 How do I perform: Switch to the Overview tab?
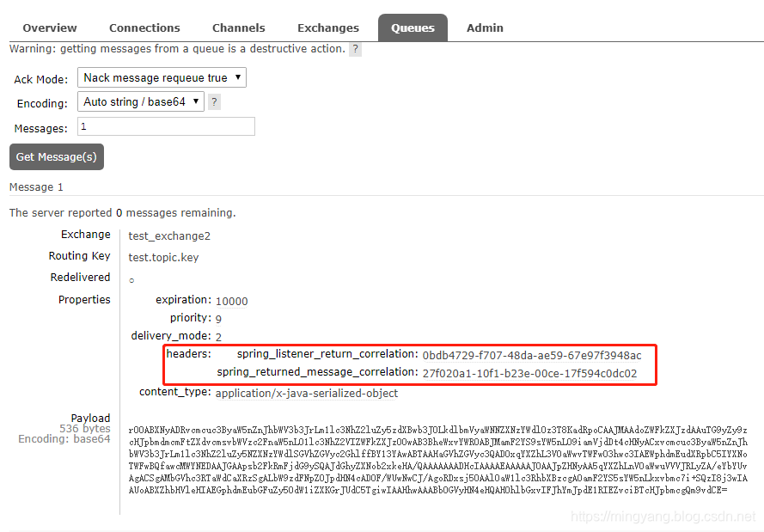[49, 28]
